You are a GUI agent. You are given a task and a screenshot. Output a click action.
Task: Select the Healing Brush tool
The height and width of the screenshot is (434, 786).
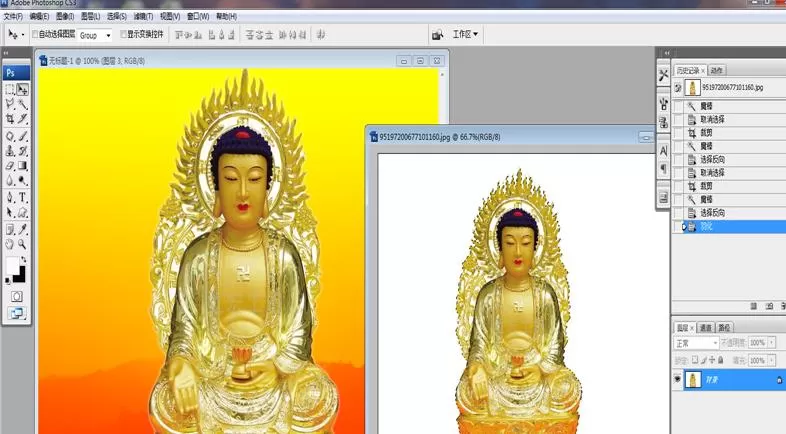tap(10, 136)
